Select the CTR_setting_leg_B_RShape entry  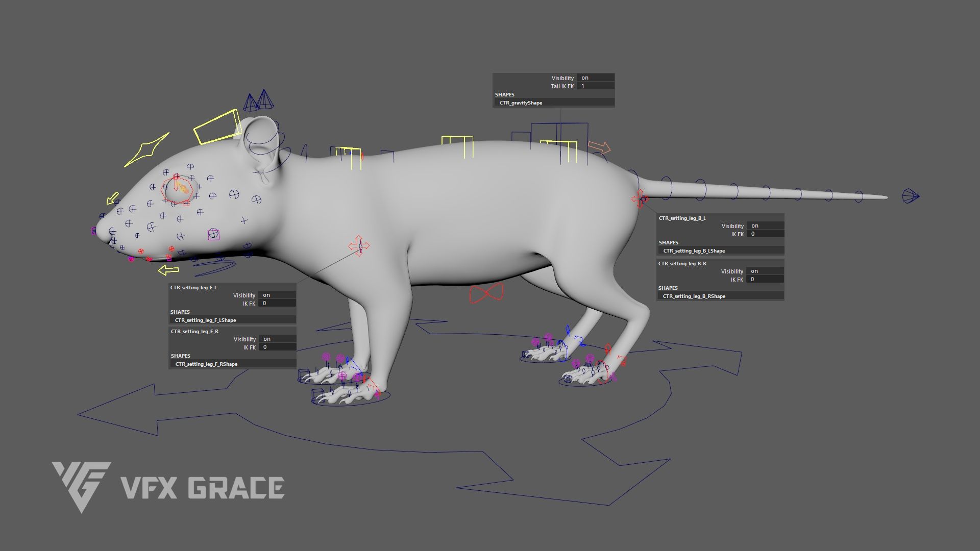pyautogui.click(x=720, y=296)
